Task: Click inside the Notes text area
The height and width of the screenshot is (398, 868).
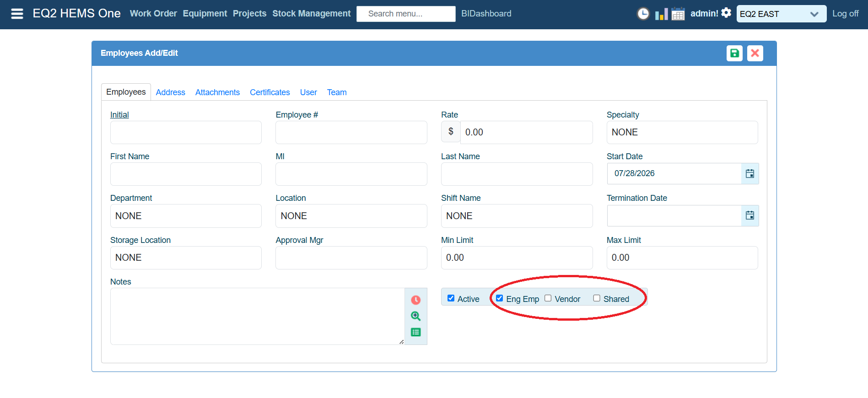Action: (257, 316)
